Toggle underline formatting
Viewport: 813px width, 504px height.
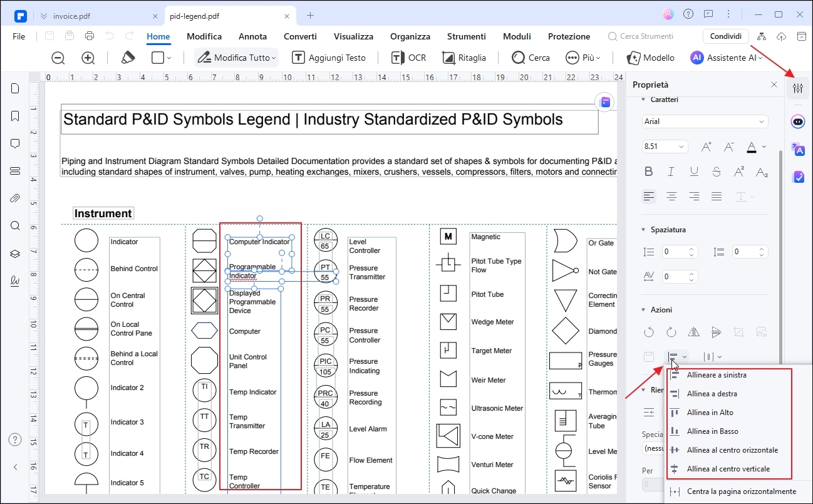pos(694,172)
